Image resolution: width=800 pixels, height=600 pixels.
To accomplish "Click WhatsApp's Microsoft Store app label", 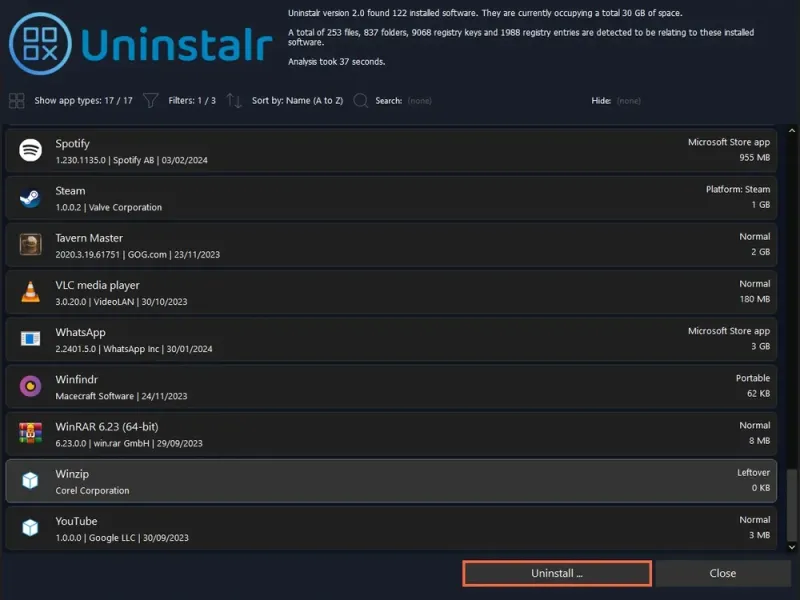I will 729,331.
